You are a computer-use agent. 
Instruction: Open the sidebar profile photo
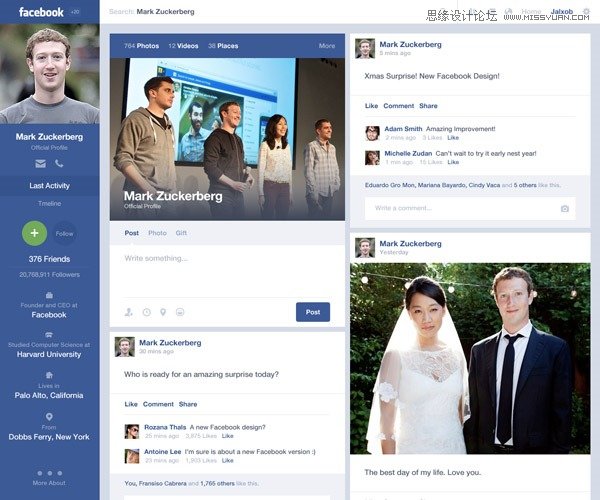(x=50, y=74)
